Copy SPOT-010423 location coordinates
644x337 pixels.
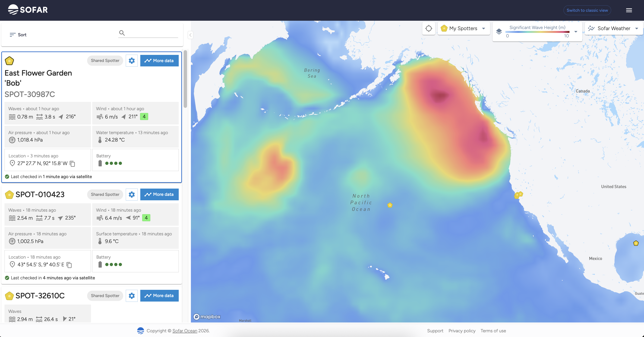coord(69,265)
